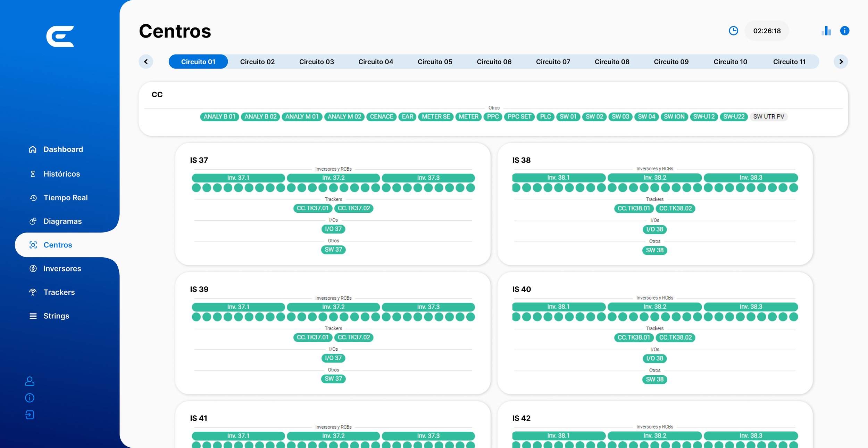The height and width of the screenshot is (448, 868).
Task: Open Inv. 37.2 in IS 37 card
Action: tap(333, 178)
